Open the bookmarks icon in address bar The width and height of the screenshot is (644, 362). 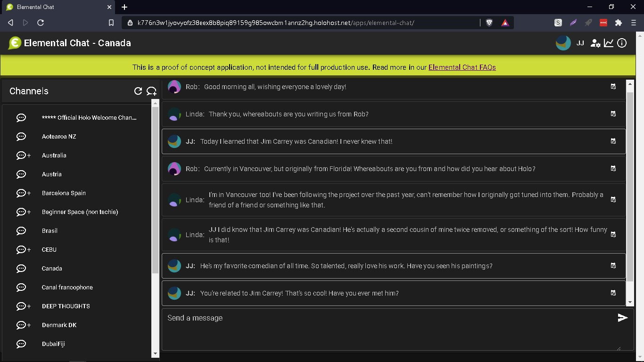(x=111, y=22)
